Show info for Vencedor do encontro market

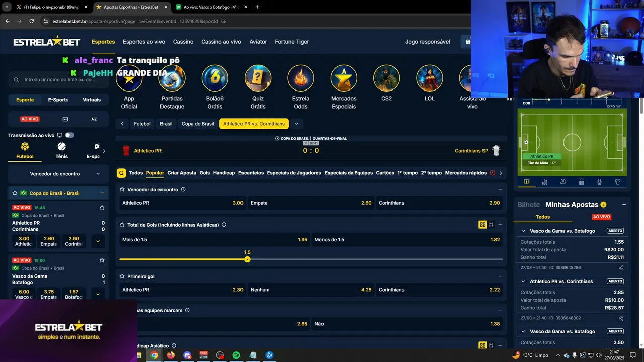point(183,189)
